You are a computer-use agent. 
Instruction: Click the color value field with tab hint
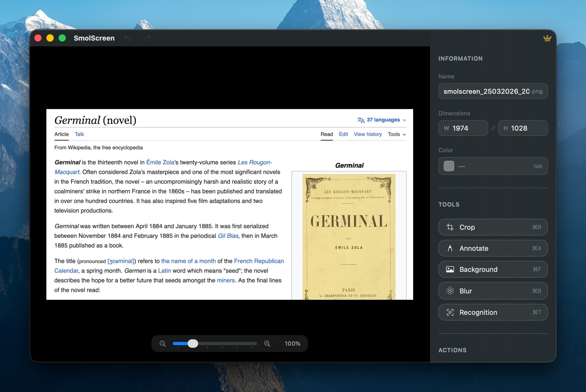pos(493,166)
